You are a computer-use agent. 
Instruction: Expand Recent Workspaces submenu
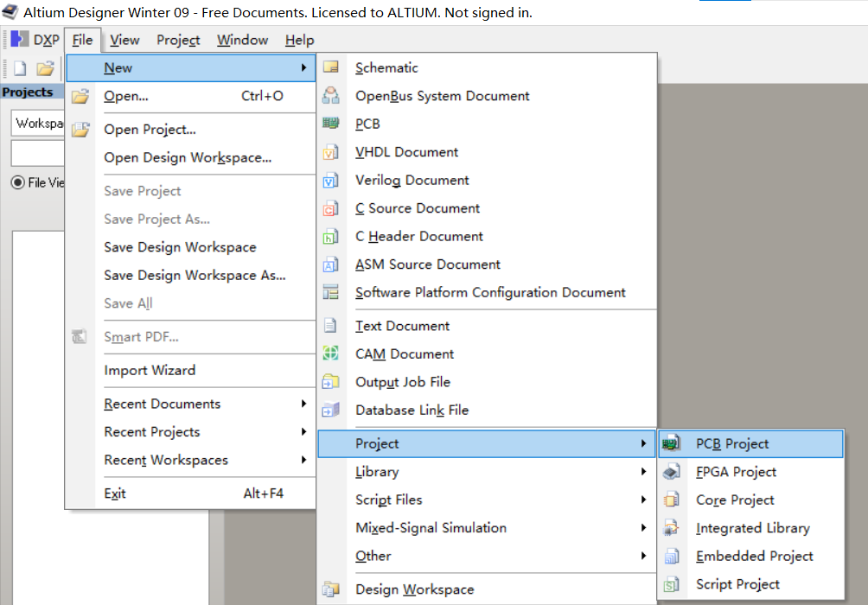pos(303,460)
